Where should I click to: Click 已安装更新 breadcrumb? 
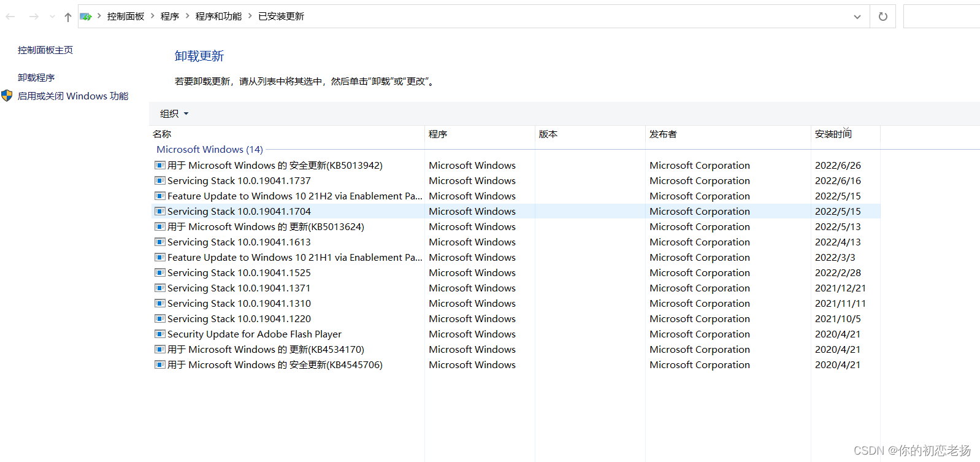(x=281, y=17)
